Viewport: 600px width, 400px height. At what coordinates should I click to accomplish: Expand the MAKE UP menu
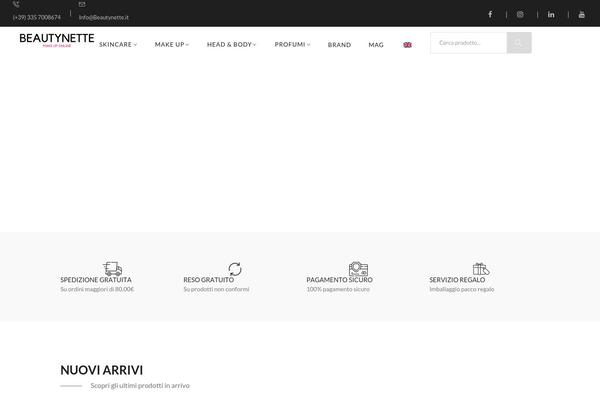point(172,44)
